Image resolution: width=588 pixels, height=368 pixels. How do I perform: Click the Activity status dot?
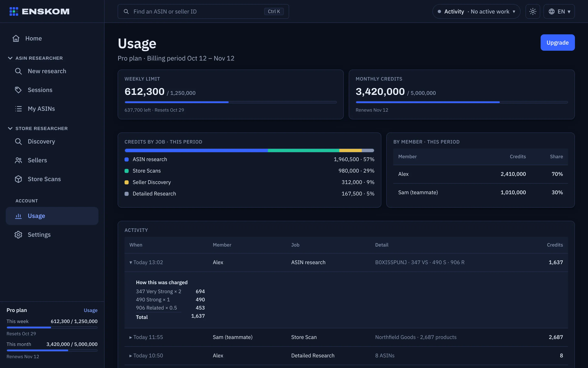point(439,11)
